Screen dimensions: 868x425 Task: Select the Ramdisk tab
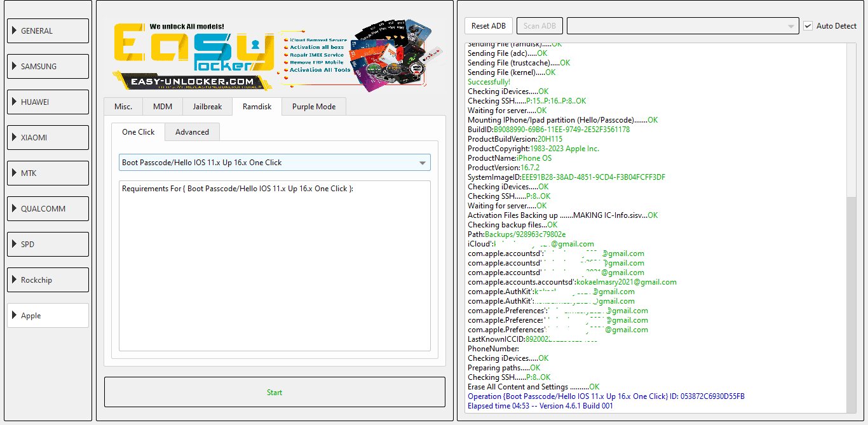(x=257, y=106)
